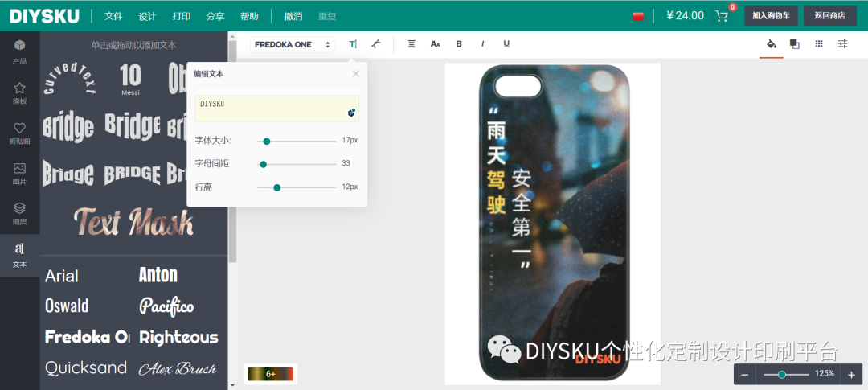Click the 安全第一 text on phone case

522,215
